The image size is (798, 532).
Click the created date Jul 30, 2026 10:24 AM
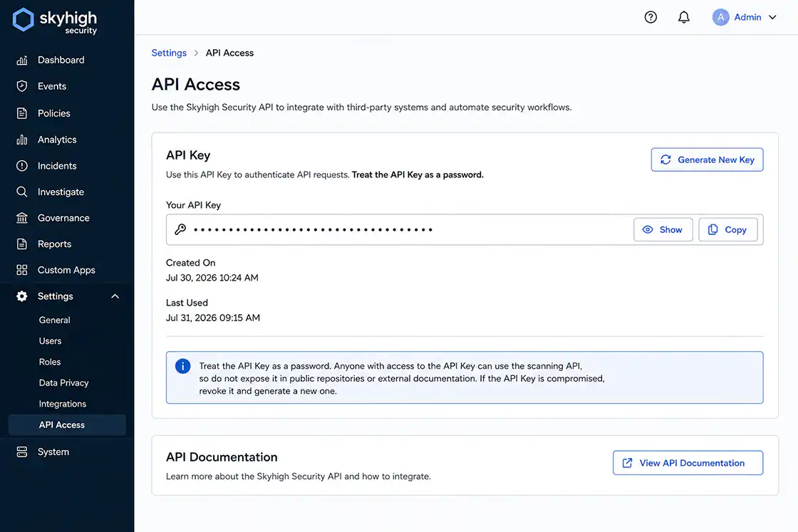tap(212, 278)
